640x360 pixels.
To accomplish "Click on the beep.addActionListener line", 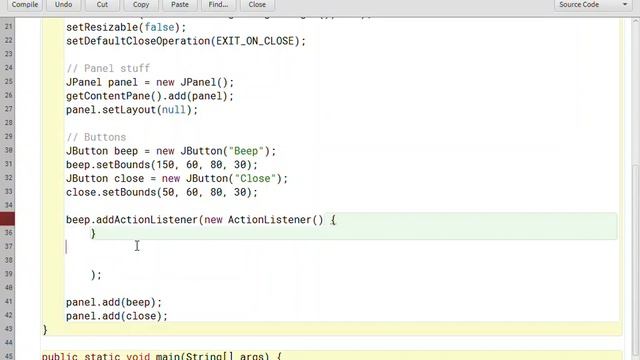I will click(x=201, y=220).
